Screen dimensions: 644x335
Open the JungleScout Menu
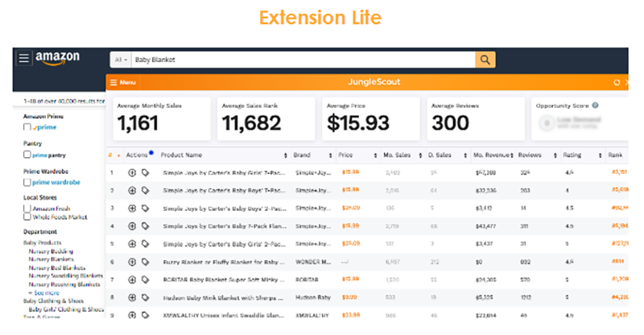[123, 82]
